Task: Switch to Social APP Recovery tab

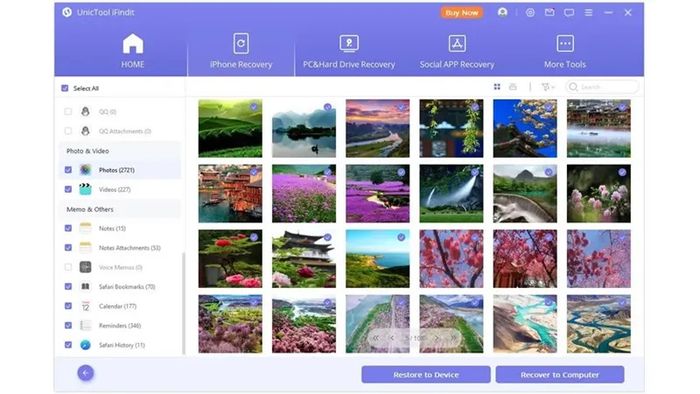Action: click(x=457, y=51)
